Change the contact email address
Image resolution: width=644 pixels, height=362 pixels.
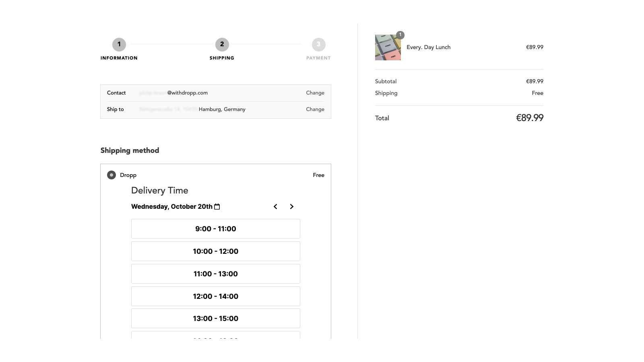(x=315, y=93)
